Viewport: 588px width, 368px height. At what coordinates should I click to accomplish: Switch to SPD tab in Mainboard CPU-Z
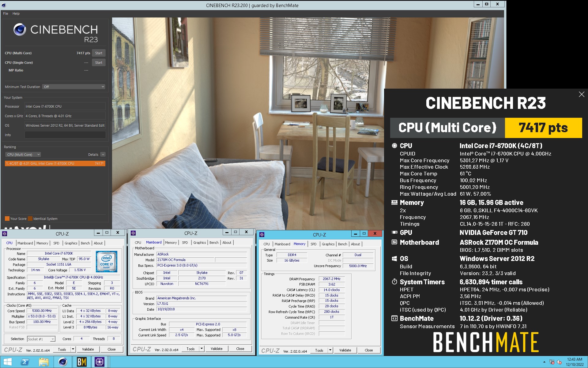coord(185,243)
